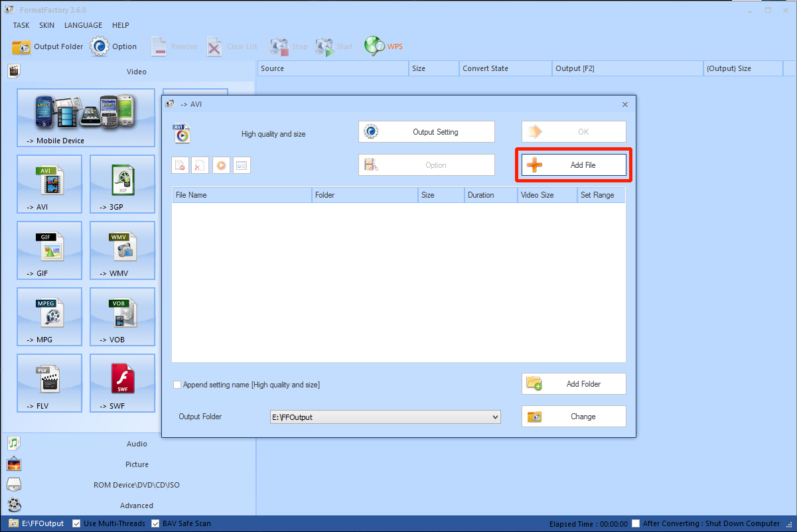
Task: Select the VOB conversion tile
Action: [122, 316]
